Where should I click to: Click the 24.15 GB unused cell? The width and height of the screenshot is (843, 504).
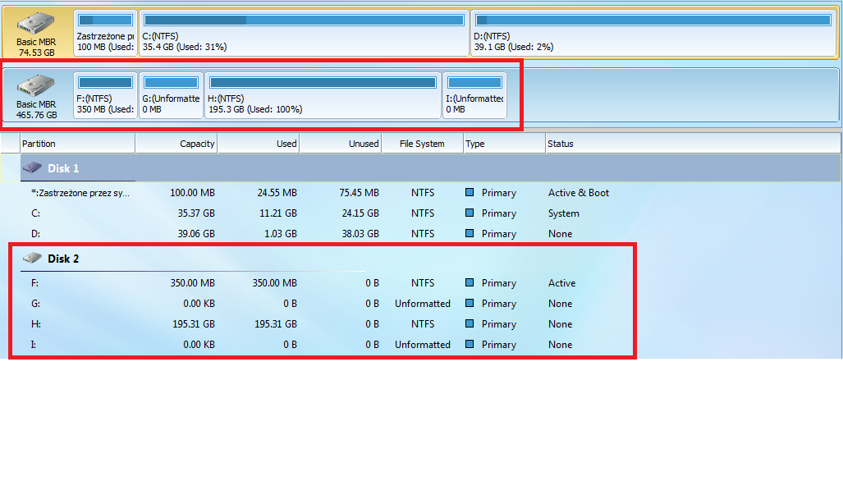coord(360,213)
